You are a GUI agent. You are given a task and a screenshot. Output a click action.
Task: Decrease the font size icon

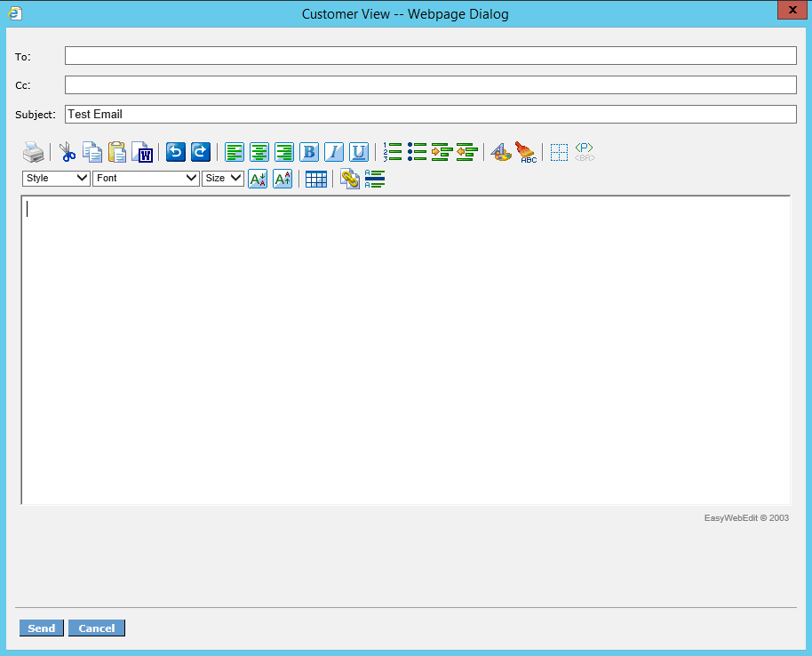(258, 179)
